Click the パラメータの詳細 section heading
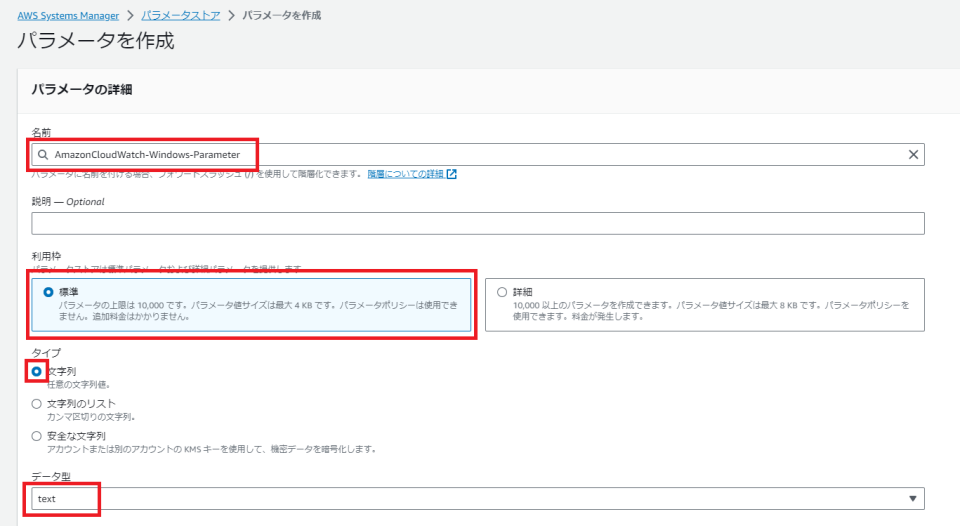 [82, 89]
